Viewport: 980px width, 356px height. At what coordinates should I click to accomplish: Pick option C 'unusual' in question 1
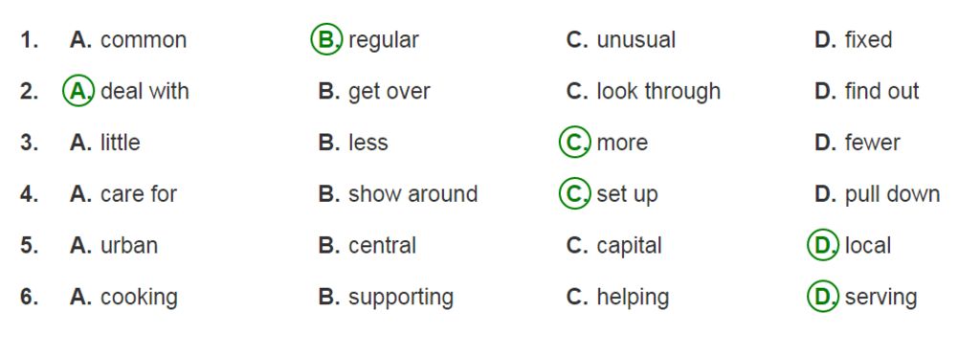[x=620, y=40]
